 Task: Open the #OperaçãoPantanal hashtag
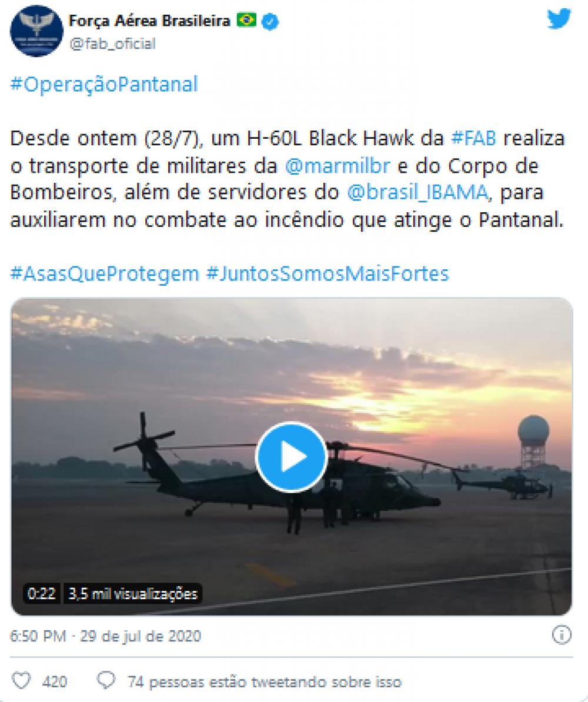point(104,85)
